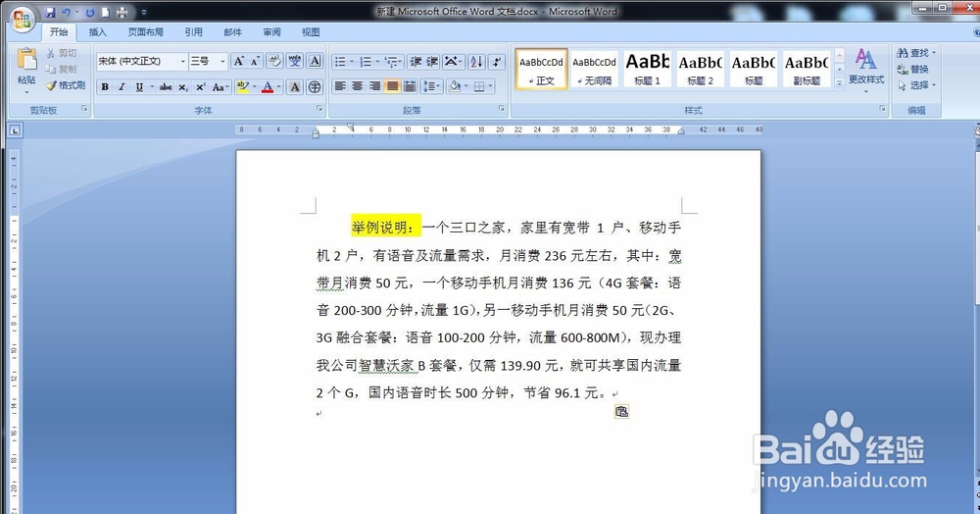The height and width of the screenshot is (514, 980).
Task: Redo via the quick access toolbar
Action: 90,12
